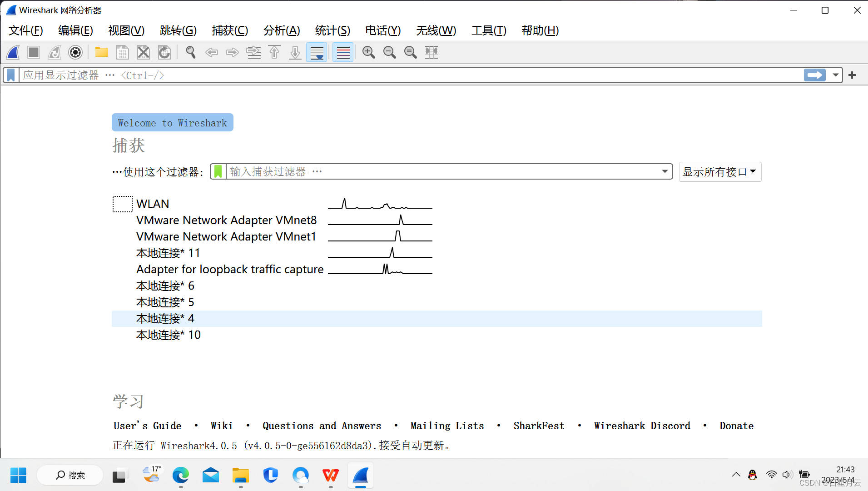Click the Windows Start button
Image resolution: width=868 pixels, height=491 pixels.
point(18,476)
